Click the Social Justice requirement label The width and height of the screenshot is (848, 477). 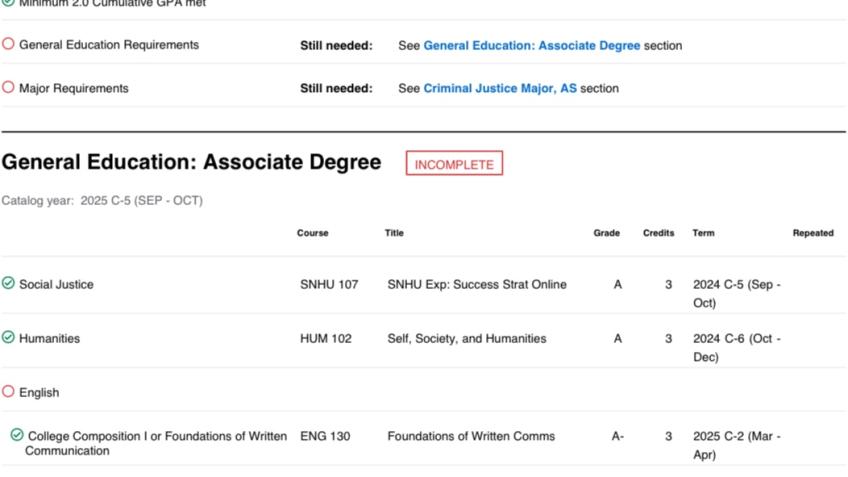tap(56, 284)
